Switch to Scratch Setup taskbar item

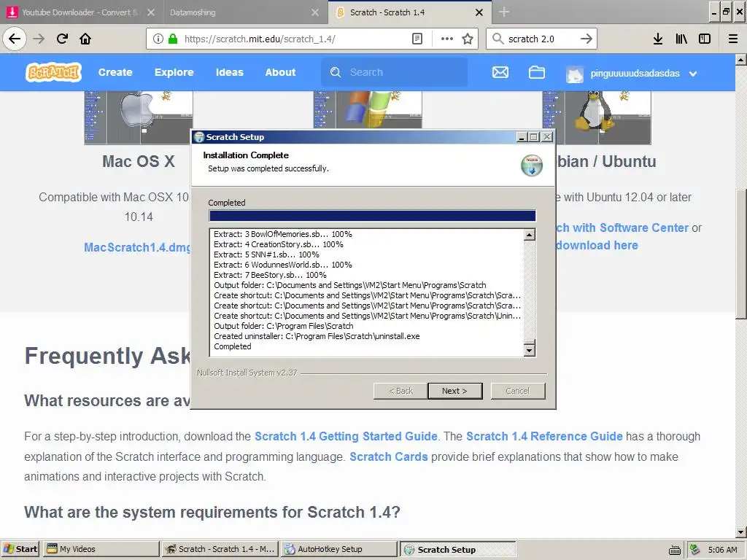coord(458,549)
